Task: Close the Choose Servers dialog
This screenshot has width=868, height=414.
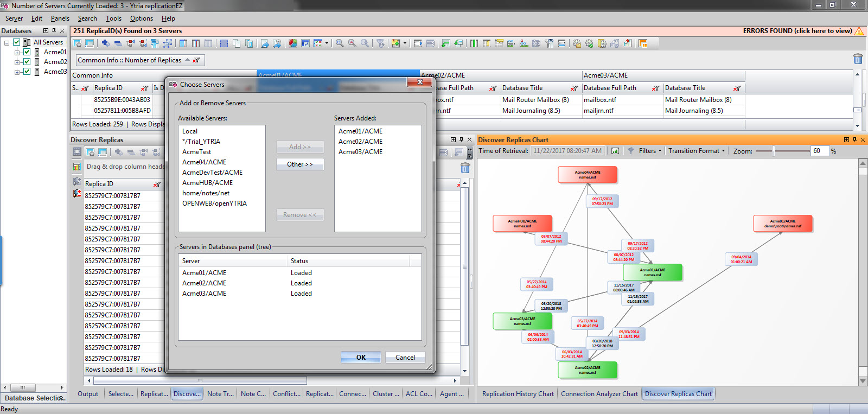Action: (x=420, y=82)
